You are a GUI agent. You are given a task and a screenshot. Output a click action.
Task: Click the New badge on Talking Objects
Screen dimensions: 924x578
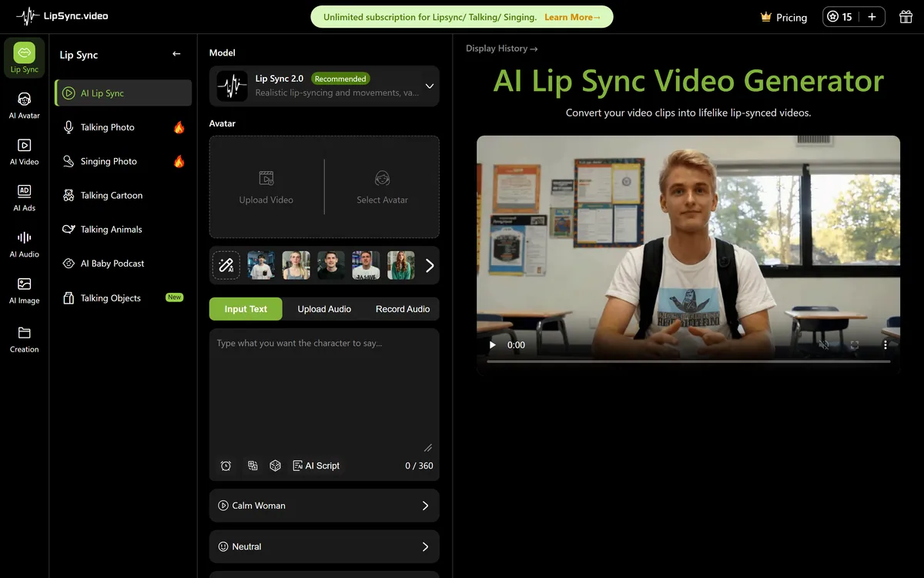175,297
